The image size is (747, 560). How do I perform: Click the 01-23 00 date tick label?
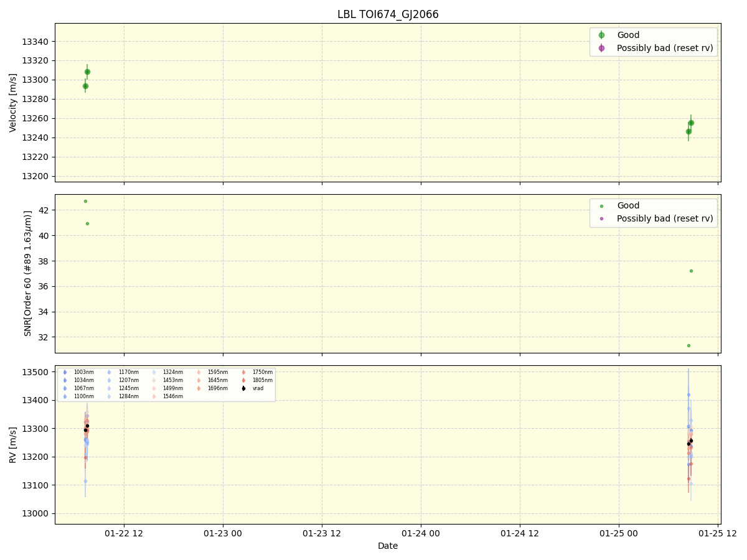click(223, 533)
